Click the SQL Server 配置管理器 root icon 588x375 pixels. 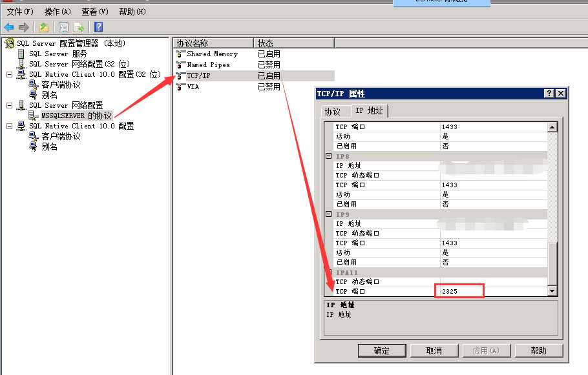point(10,43)
